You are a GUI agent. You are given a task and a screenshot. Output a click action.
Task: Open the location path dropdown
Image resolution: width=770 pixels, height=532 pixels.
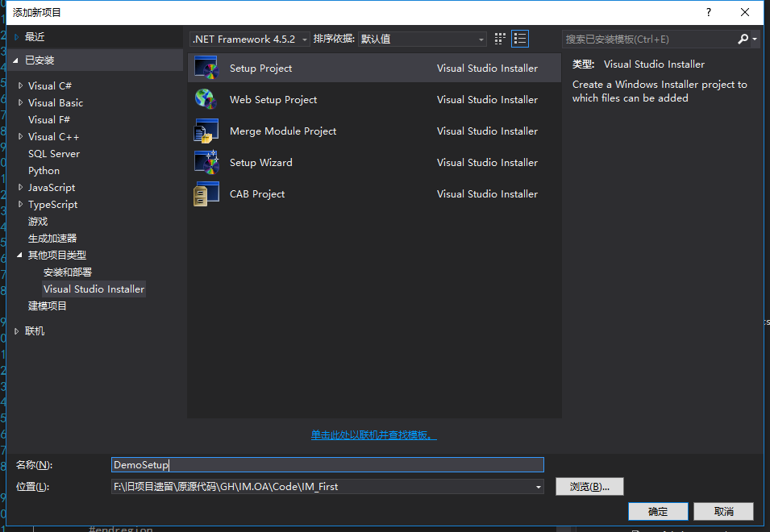(538, 487)
